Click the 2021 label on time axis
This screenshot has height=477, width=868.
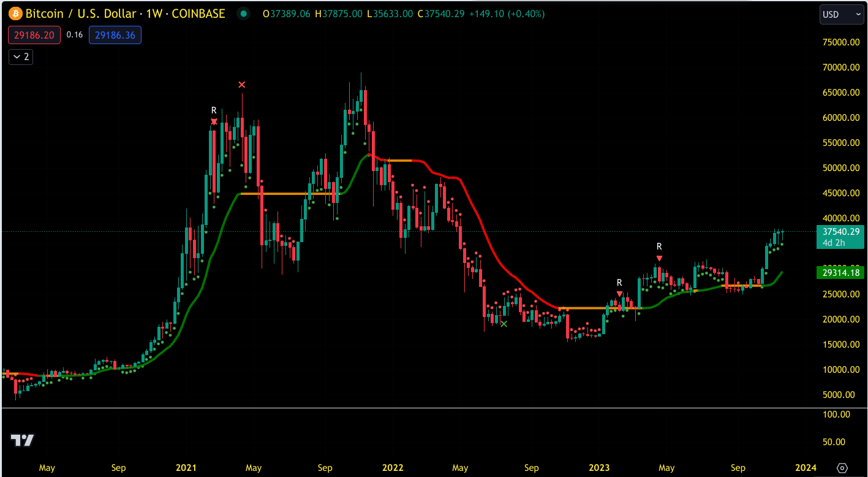[186, 468]
